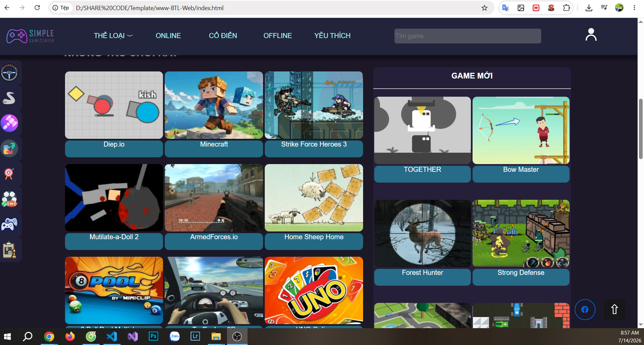
Task: Open the CỔ ĐIỂN menu item
Action: [223, 36]
